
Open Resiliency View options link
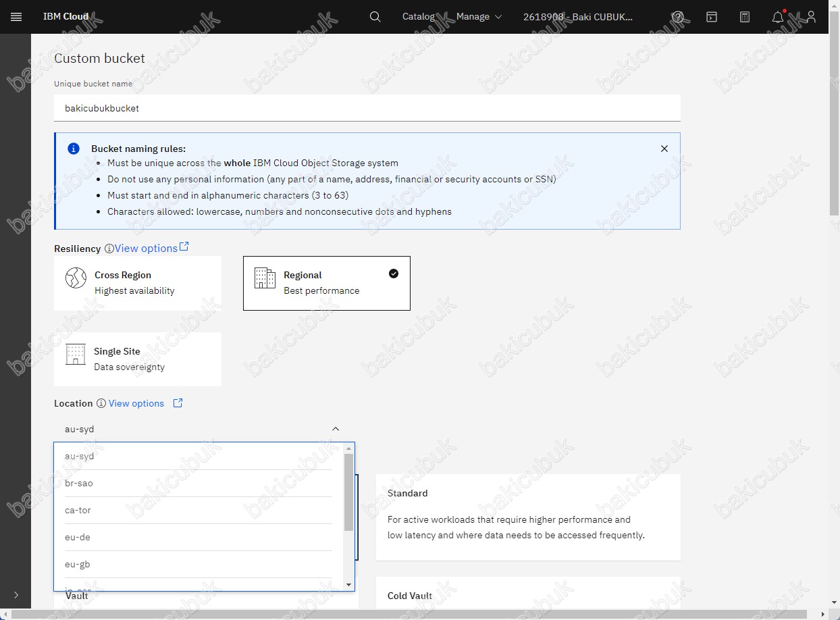[146, 249]
